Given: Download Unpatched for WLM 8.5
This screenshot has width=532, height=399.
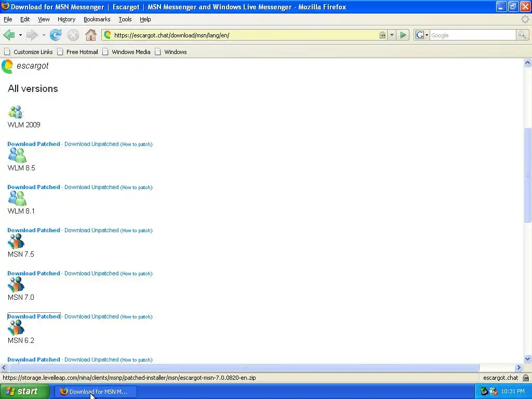Looking at the screenshot, I should click(x=91, y=187).
